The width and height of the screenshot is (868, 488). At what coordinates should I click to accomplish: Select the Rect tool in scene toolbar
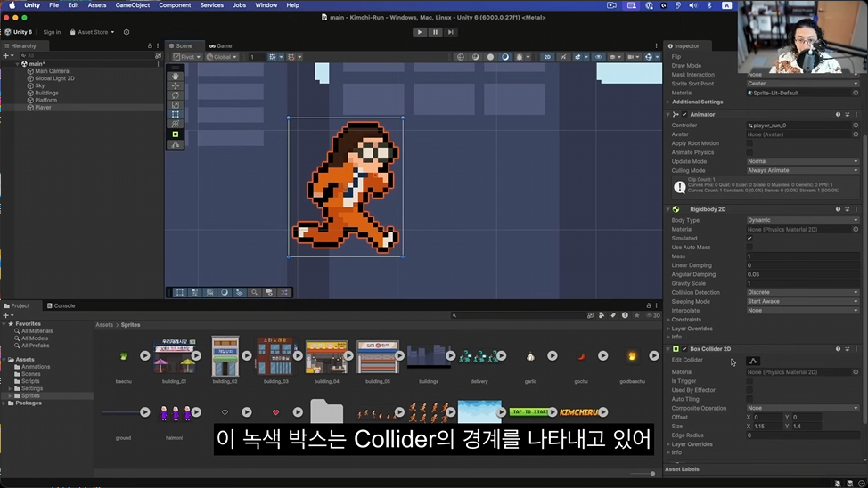(176, 115)
